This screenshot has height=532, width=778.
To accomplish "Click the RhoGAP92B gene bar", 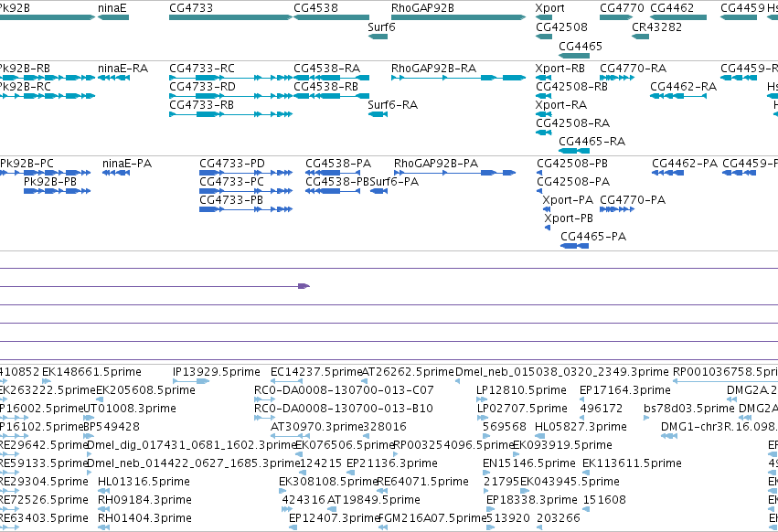I will point(458,17).
